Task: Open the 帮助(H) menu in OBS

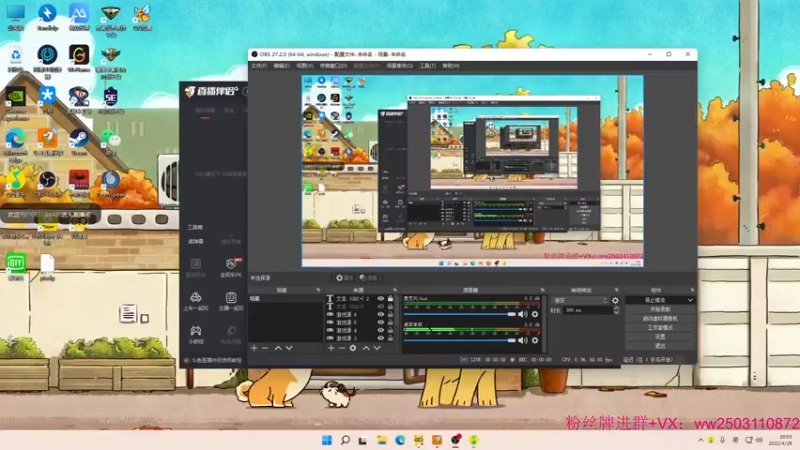Action: click(x=451, y=66)
